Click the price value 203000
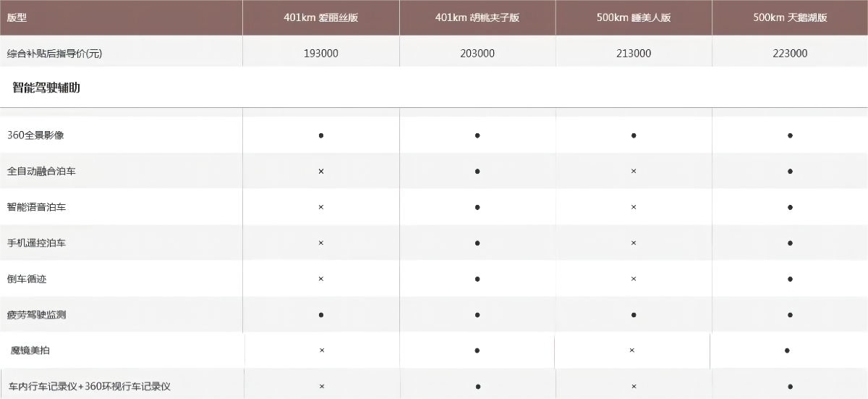 coord(477,54)
